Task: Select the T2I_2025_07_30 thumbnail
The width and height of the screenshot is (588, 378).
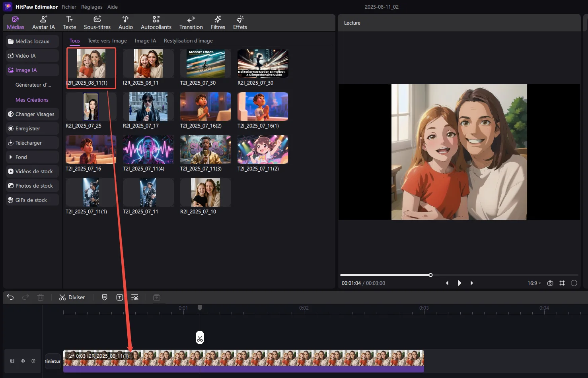Action: point(205,64)
